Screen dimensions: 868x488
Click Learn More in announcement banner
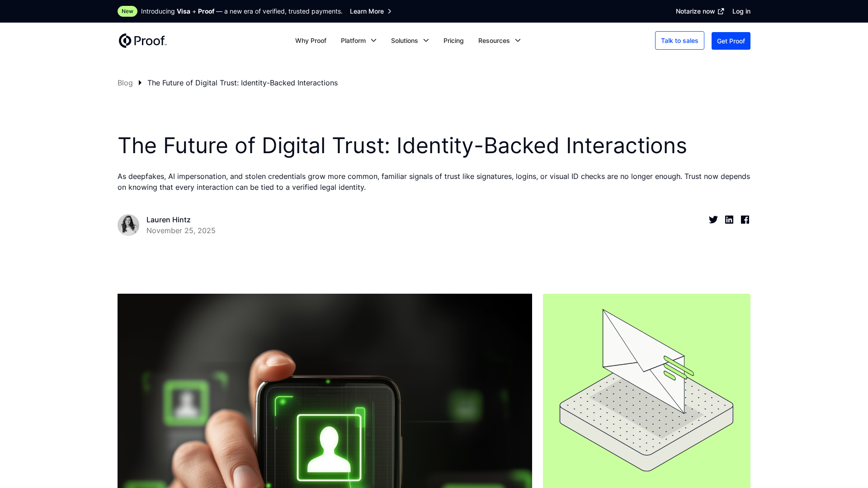tap(371, 11)
